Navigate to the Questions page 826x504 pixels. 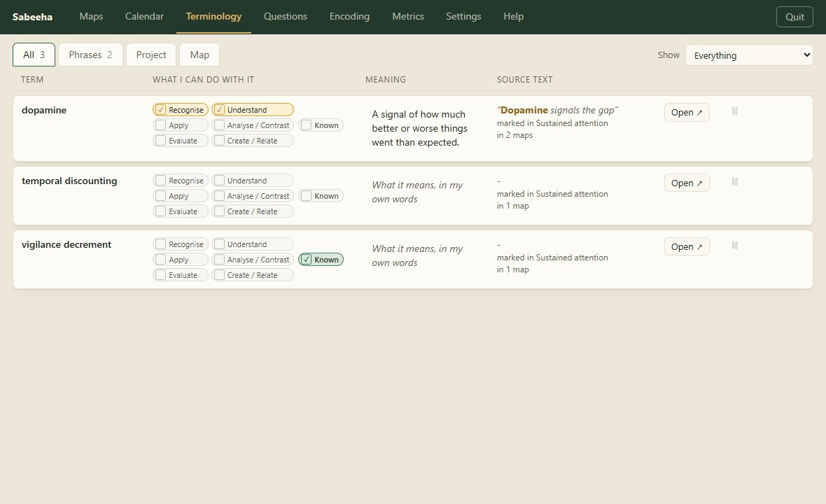tap(286, 16)
